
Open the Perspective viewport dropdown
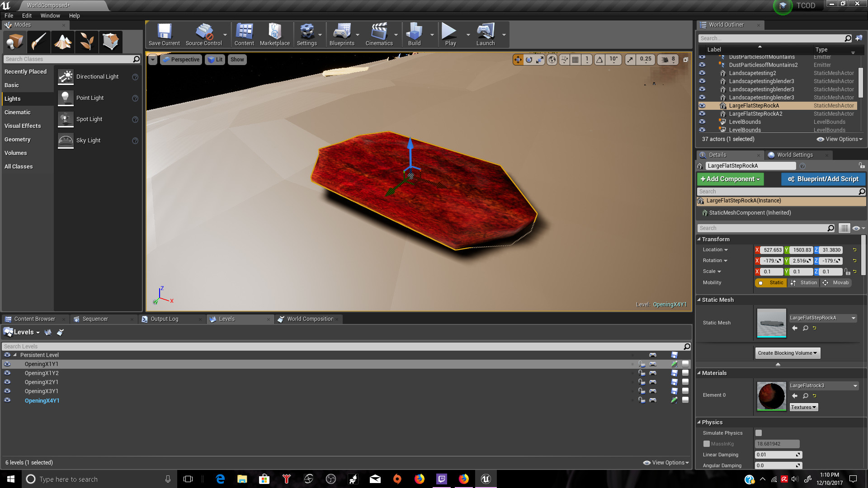tap(181, 59)
